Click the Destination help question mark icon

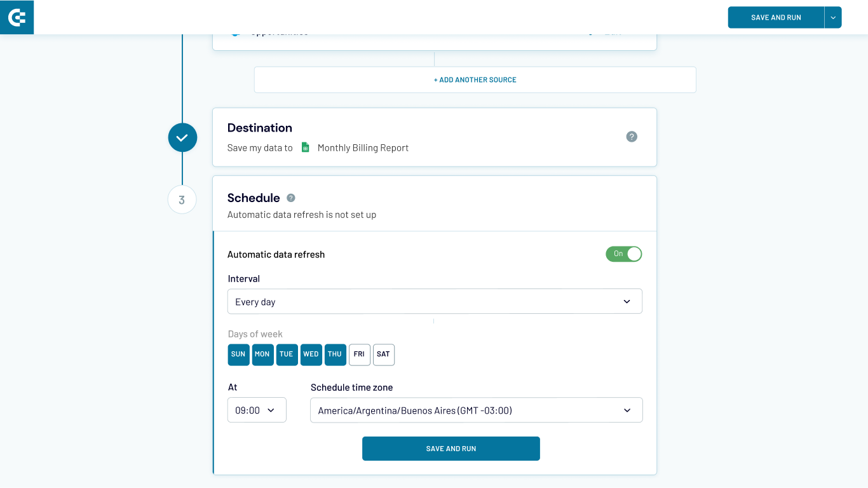coord(632,137)
